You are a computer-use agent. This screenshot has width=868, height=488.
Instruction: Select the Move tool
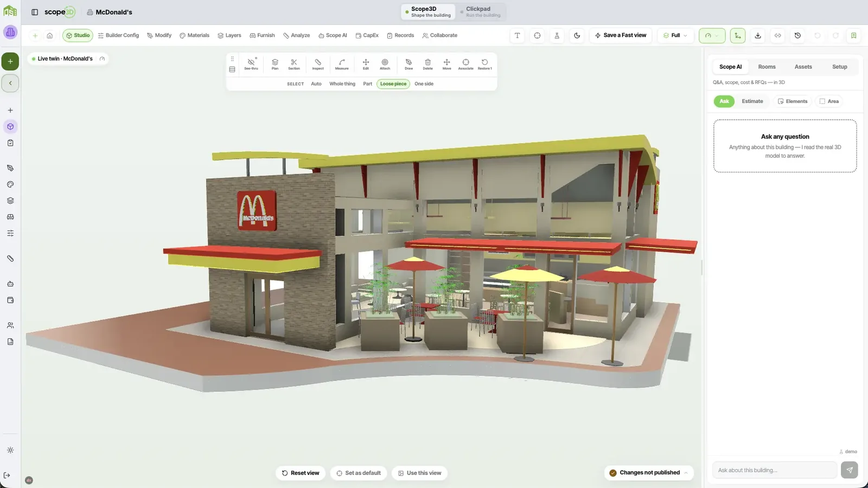tap(446, 64)
